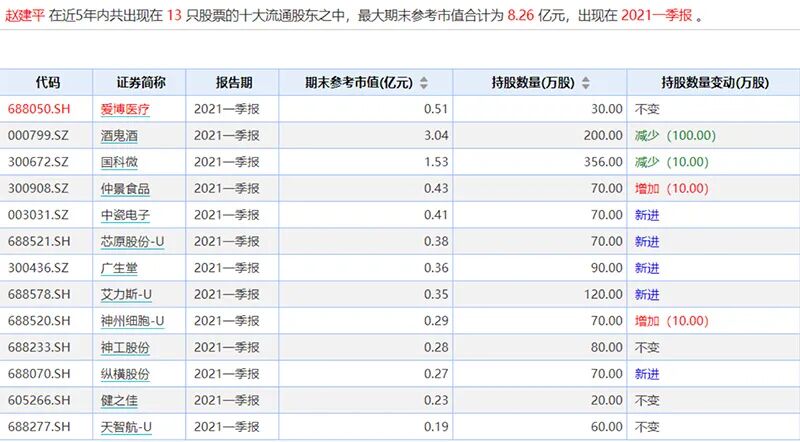The image size is (800, 442).
Task: Select stock code 003031.SZ
Action: [x=38, y=215]
